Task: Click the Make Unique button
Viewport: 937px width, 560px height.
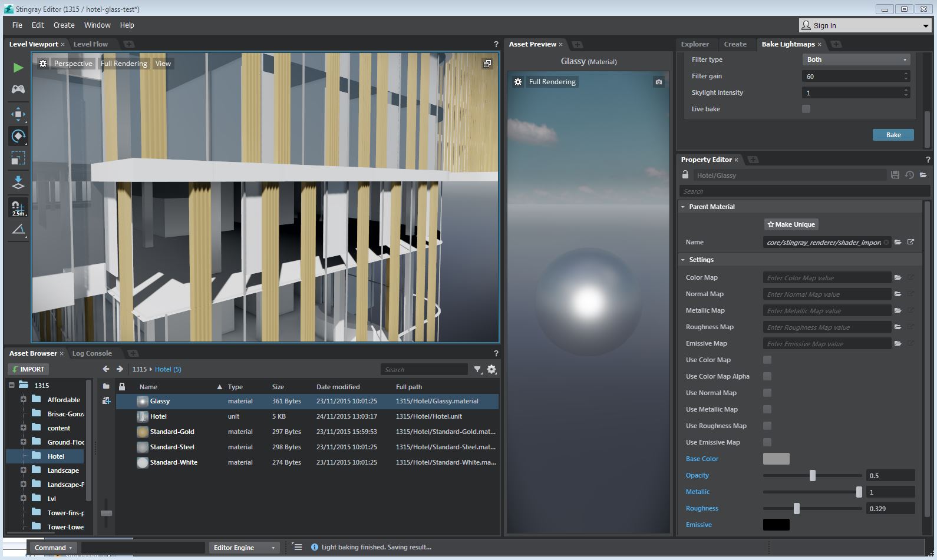Action: (x=791, y=224)
